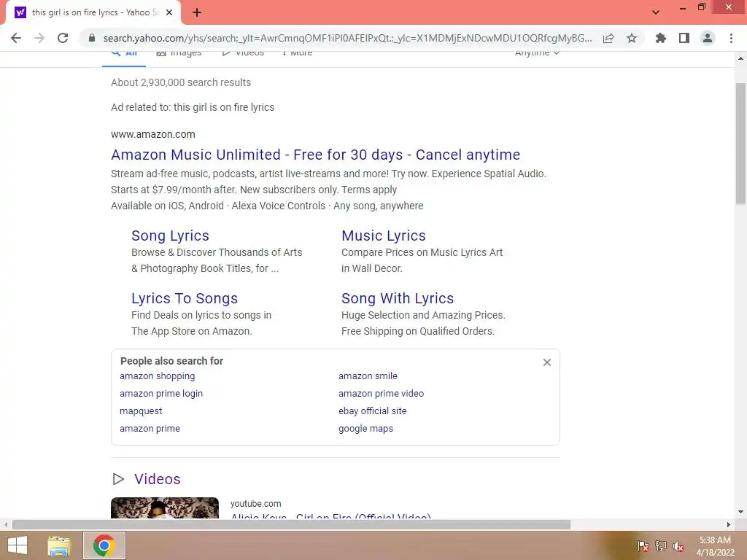Open Chrome's three-dot menu
747x560 pixels.
click(731, 38)
